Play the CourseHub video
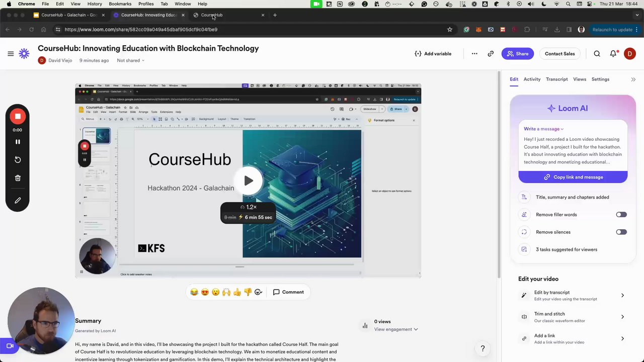 (x=249, y=181)
